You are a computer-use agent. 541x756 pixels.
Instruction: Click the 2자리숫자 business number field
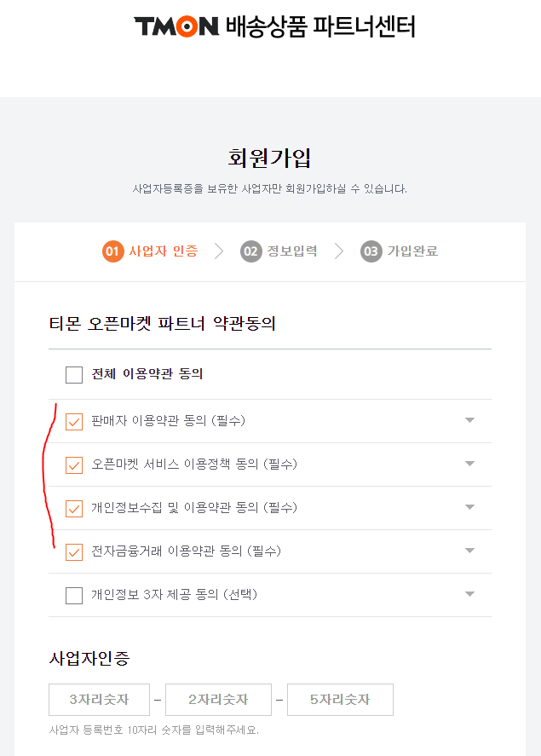[219, 699]
